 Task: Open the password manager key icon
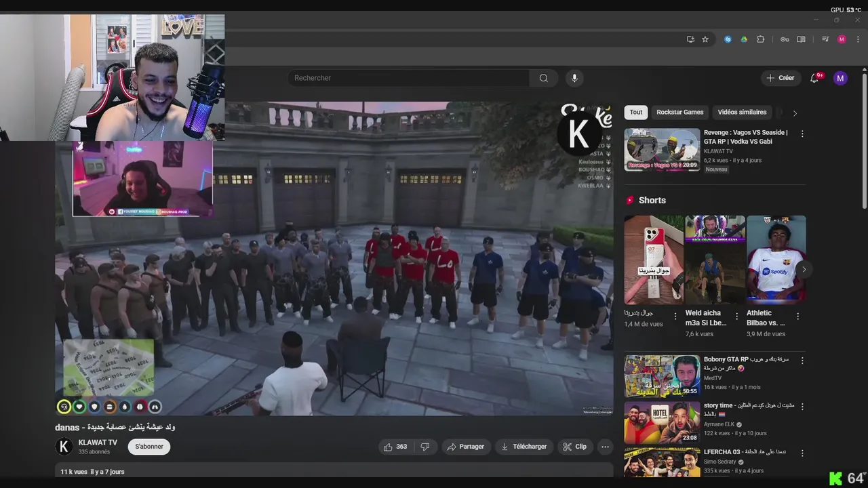pyautogui.click(x=785, y=39)
